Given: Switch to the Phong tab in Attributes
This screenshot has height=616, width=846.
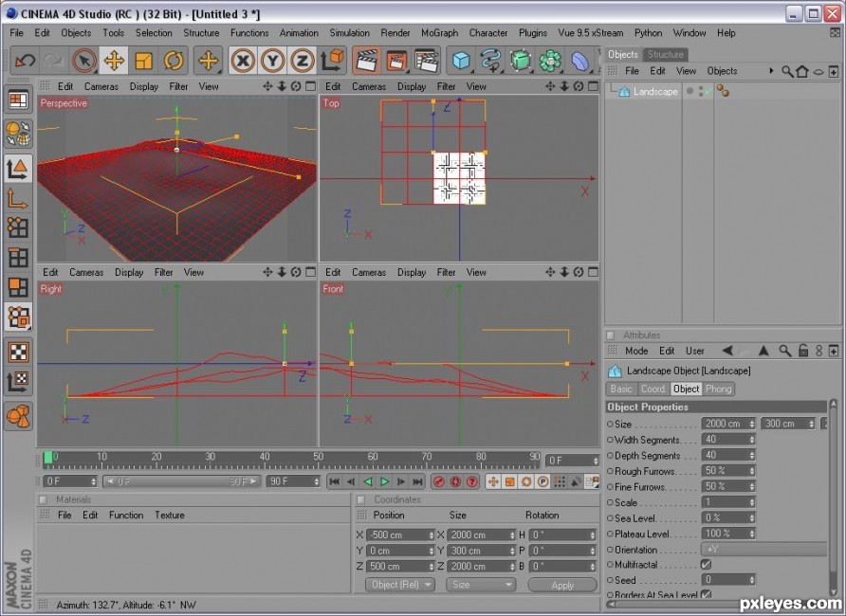Looking at the screenshot, I should point(718,389).
